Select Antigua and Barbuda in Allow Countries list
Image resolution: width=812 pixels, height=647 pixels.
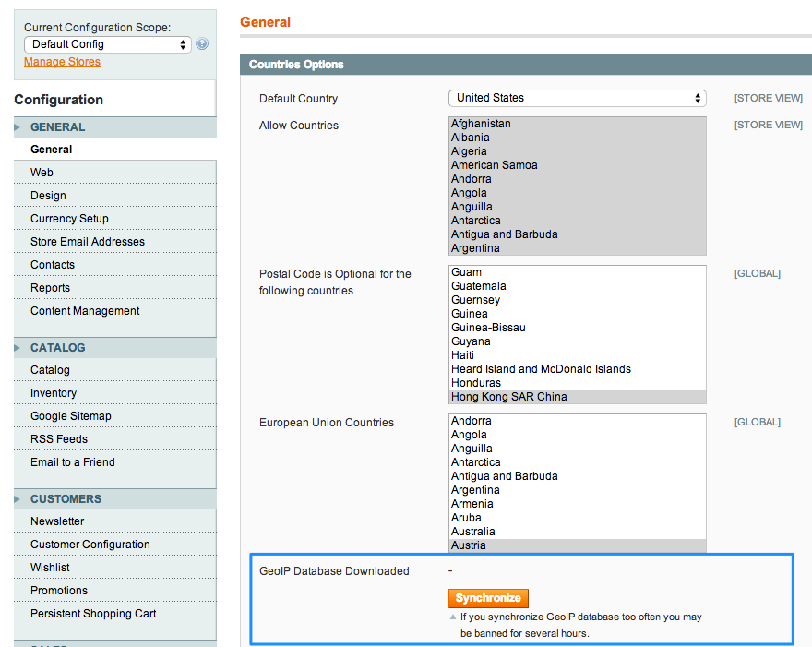coord(577,234)
